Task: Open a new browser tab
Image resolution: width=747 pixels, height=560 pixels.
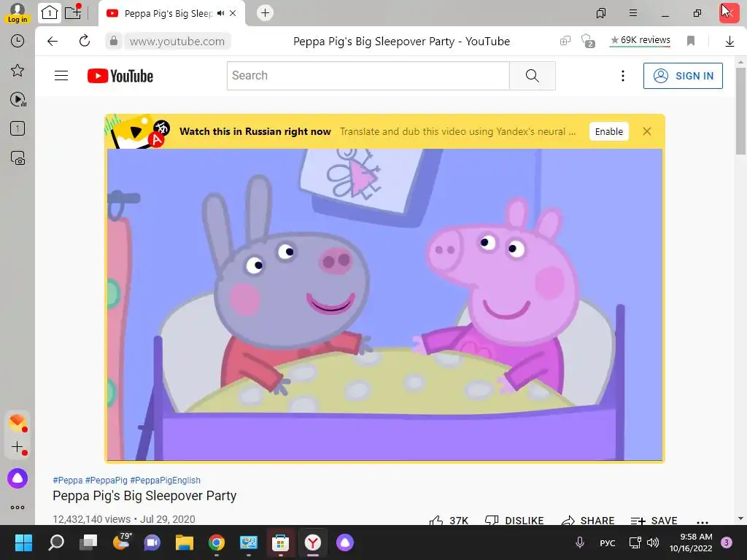Action: [x=266, y=13]
